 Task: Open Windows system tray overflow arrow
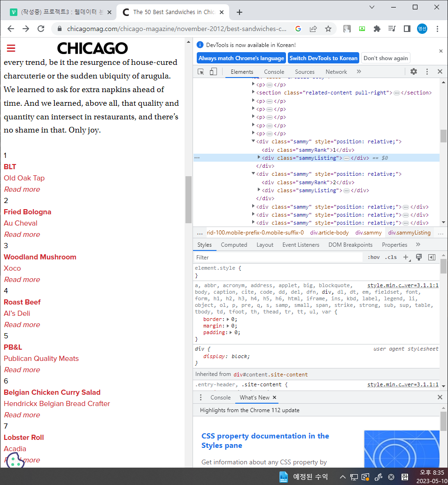342,477
